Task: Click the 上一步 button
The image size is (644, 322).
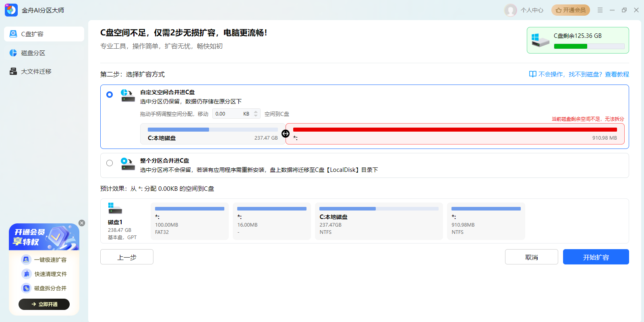Action: (x=127, y=257)
